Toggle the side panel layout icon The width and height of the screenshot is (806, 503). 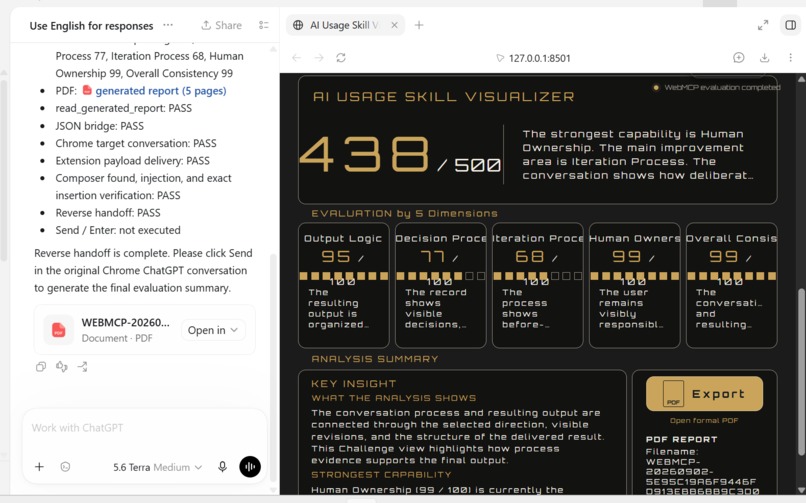click(791, 25)
